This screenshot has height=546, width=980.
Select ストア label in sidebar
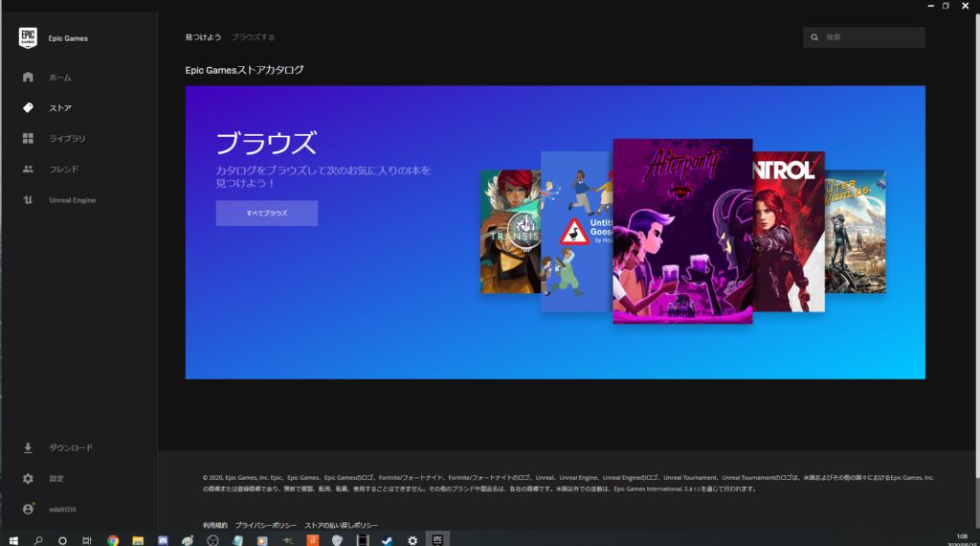[x=60, y=107]
